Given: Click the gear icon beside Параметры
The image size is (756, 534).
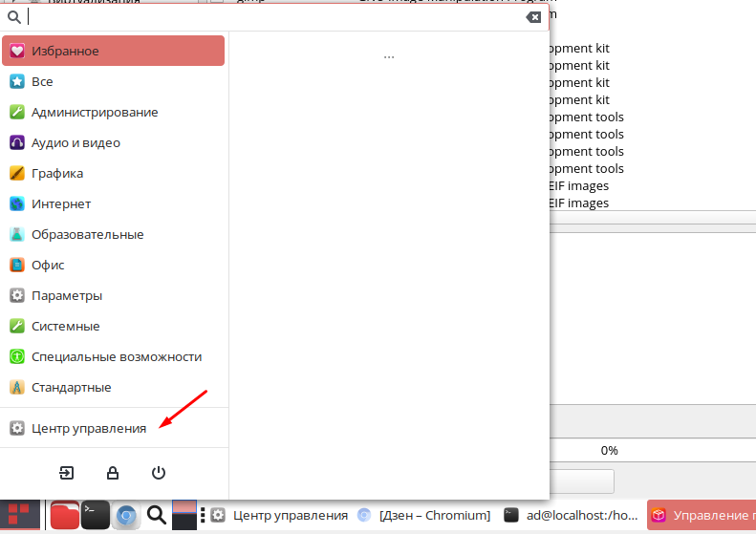Looking at the screenshot, I should [17, 295].
